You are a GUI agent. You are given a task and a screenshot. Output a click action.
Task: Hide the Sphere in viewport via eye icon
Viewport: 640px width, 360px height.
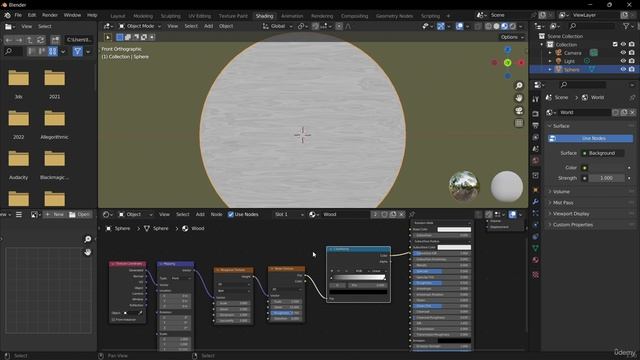pos(623,69)
